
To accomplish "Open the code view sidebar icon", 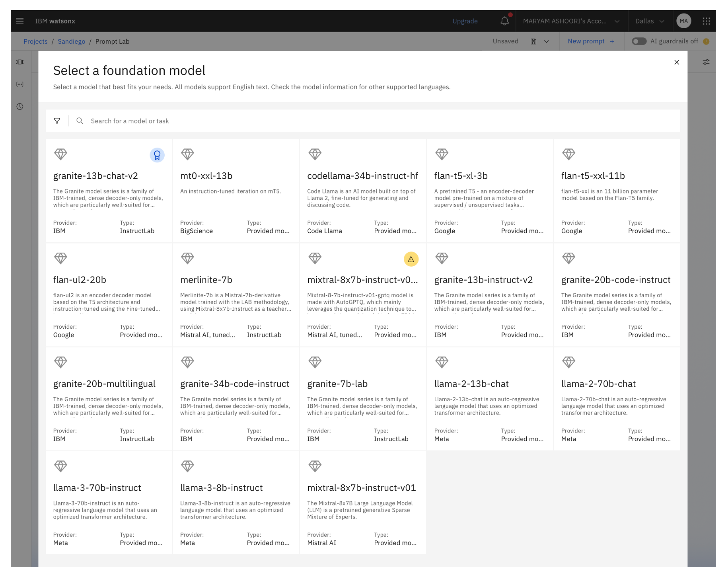I will [x=19, y=84].
